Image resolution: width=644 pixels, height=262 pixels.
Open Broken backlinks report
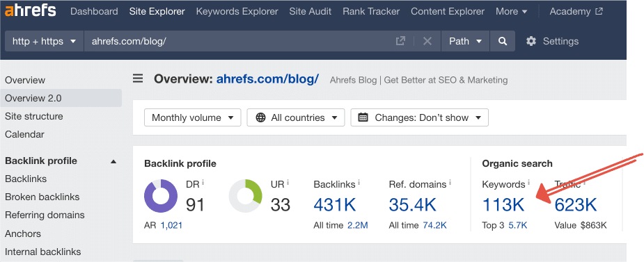(42, 197)
